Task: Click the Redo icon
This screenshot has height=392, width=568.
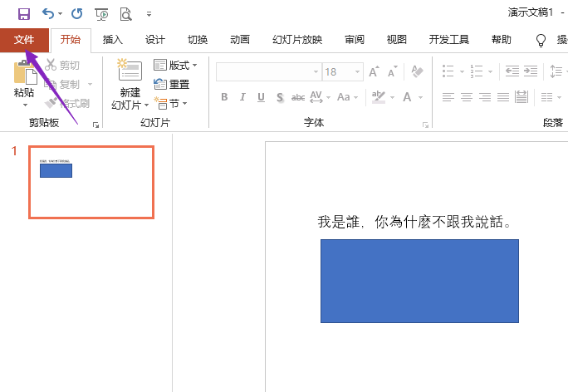Action: click(x=76, y=14)
